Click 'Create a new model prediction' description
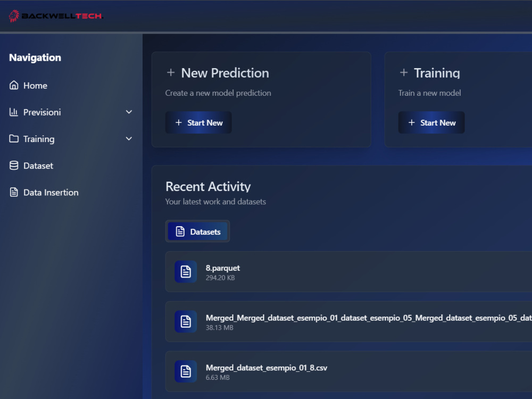Screen dimensions: 532x399 coord(218,93)
